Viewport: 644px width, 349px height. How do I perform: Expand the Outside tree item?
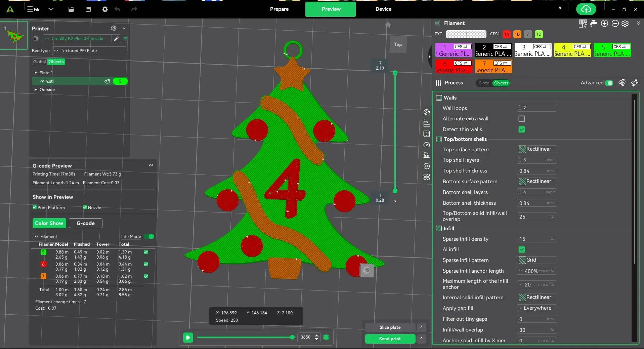[x=36, y=90]
